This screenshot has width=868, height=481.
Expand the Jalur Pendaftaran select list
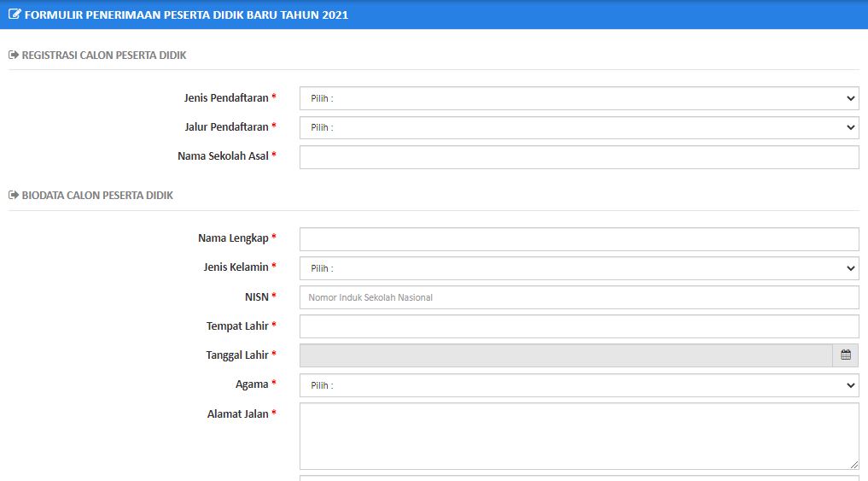coord(579,127)
